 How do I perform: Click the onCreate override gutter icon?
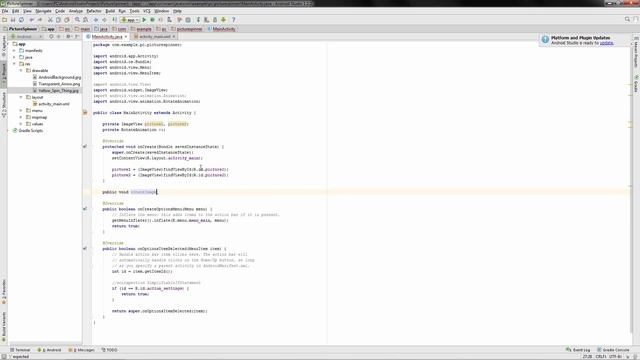coord(85,146)
